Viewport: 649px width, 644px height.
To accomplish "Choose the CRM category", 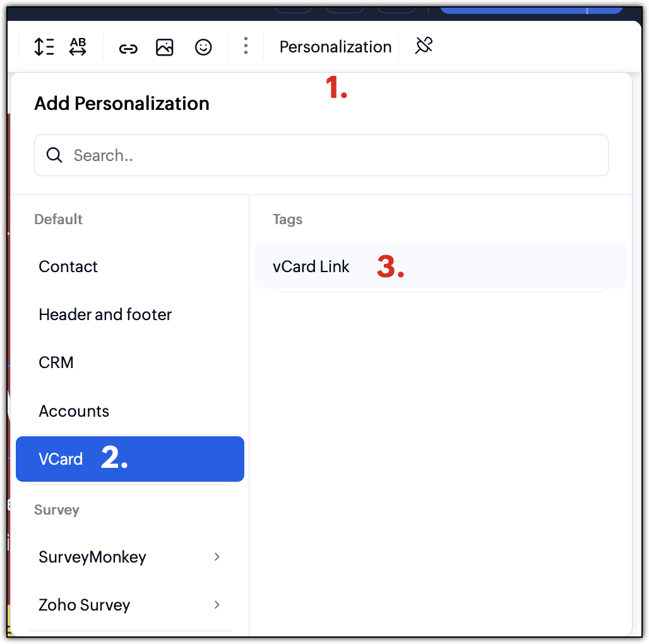I will (x=130, y=362).
